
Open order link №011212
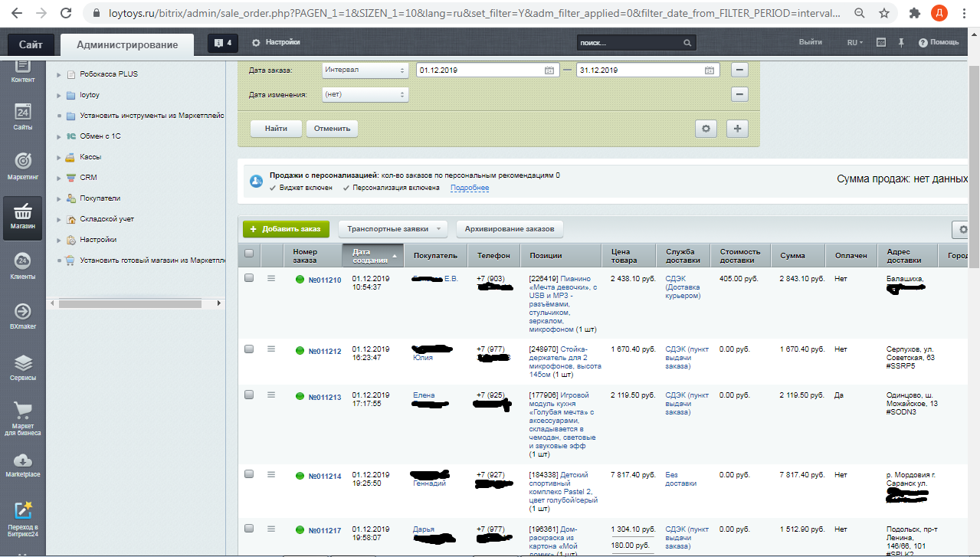324,351
